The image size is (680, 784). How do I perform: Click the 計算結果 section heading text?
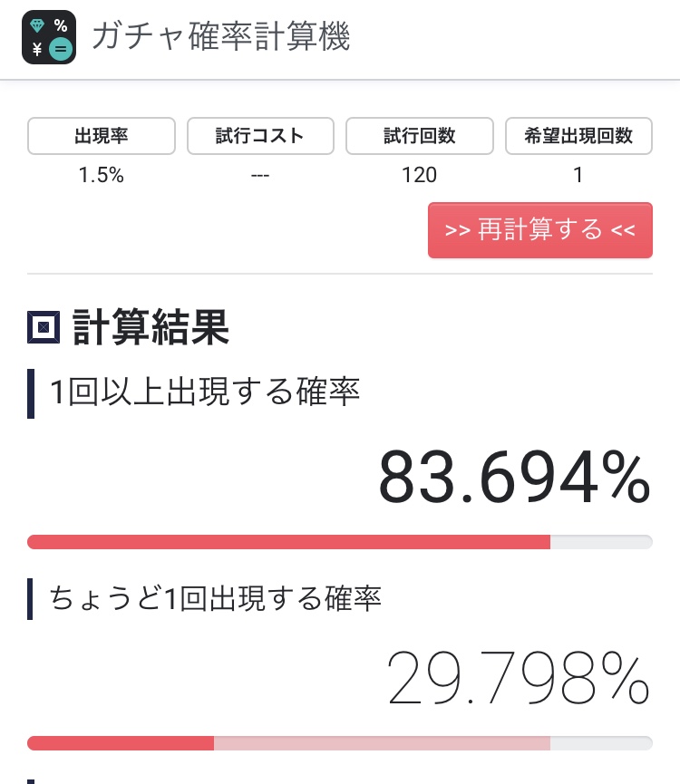(x=151, y=328)
